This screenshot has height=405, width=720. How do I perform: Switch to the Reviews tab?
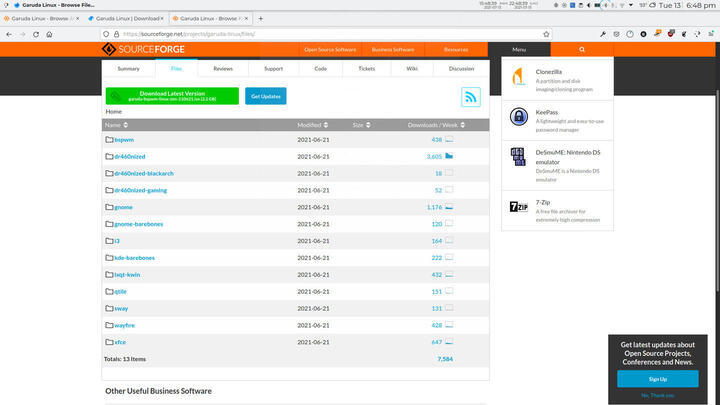click(223, 68)
